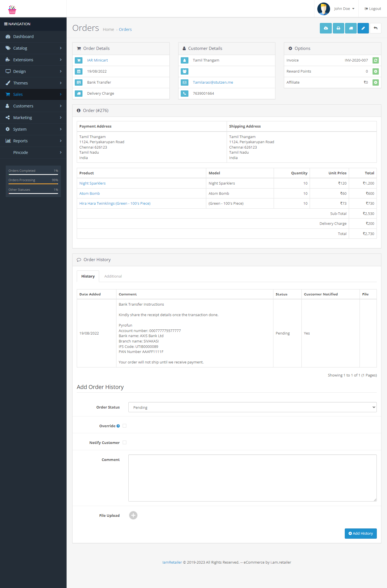The width and height of the screenshot is (387, 588).
Task: Expand the Customers sidebar menu
Action: (33, 106)
